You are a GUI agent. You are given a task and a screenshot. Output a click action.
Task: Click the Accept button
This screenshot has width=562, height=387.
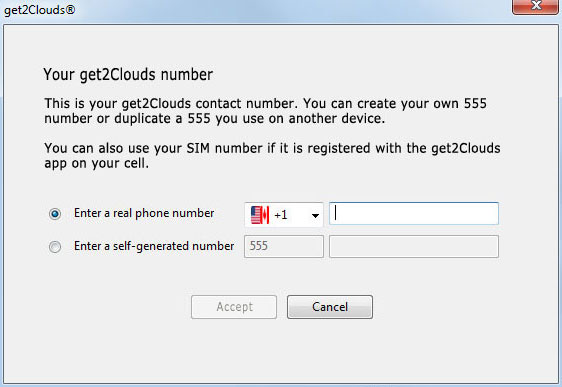pyautogui.click(x=234, y=307)
